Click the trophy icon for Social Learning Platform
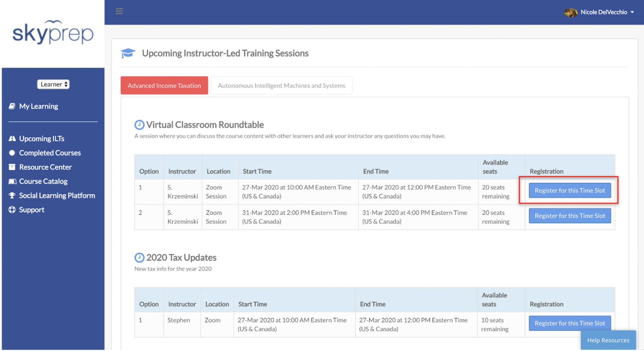The height and width of the screenshot is (351, 644). coord(12,195)
